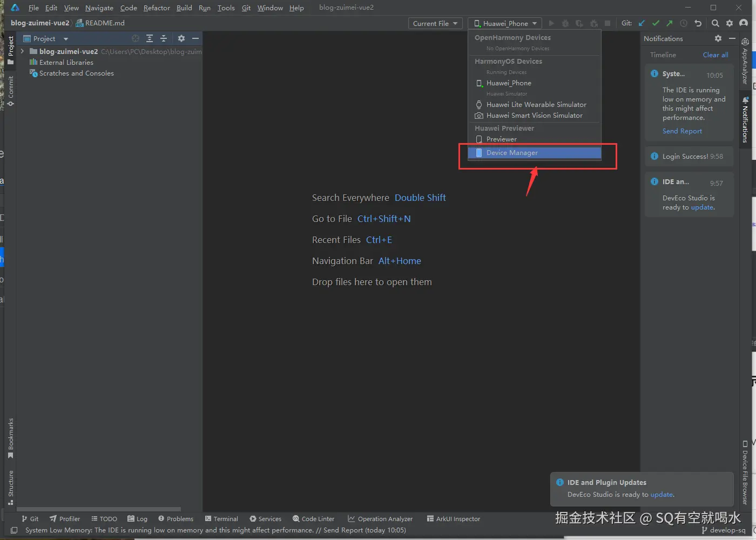Hide the Project panel with minimize dash
Screen dimensions: 756x540
click(x=195, y=38)
